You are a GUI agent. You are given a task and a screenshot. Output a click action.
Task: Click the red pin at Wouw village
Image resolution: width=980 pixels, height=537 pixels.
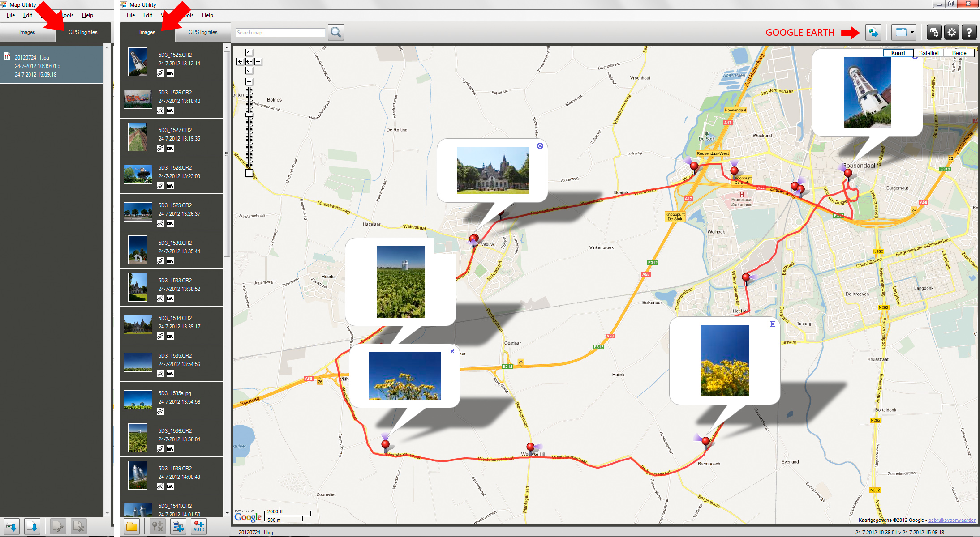pyautogui.click(x=474, y=239)
